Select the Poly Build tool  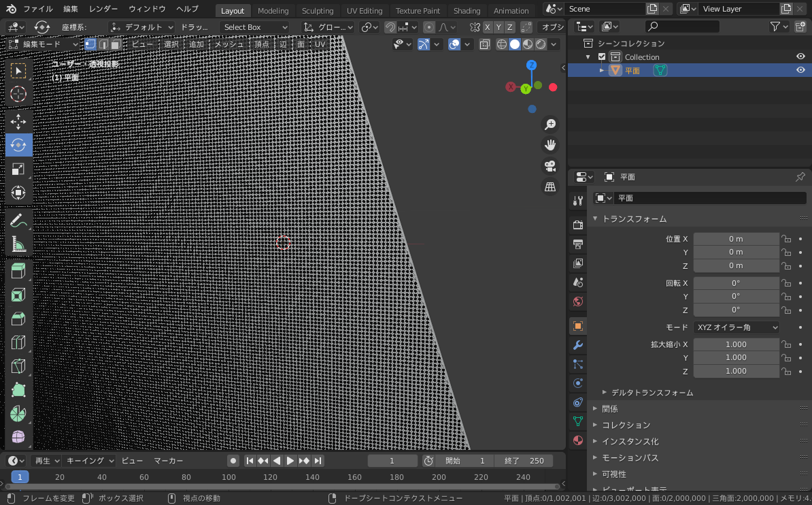(x=18, y=390)
